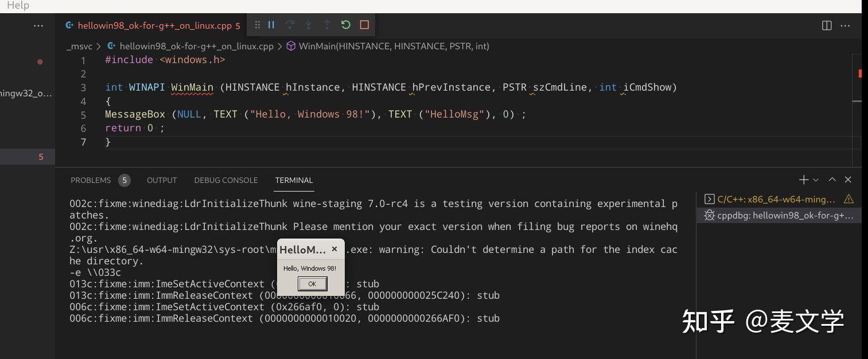Click the red marker on the overview ruler
This screenshot has width=868, height=359.
pyautogui.click(x=860, y=74)
